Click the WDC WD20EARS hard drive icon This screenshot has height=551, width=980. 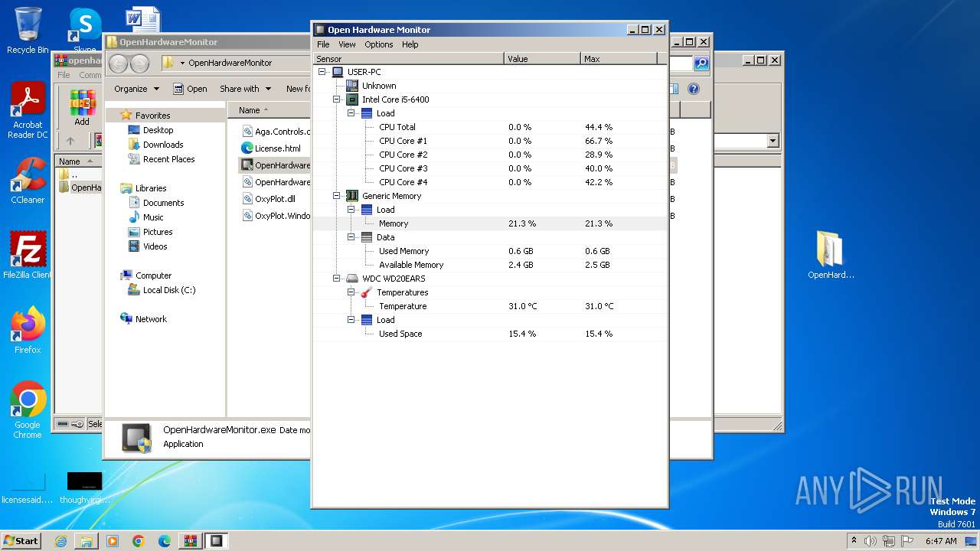pos(352,279)
